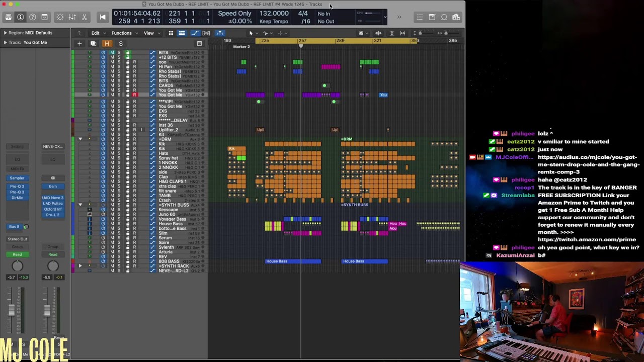The width and height of the screenshot is (644, 362).
Task: Open Smart Controls dial icon
Action: [x=60, y=17]
